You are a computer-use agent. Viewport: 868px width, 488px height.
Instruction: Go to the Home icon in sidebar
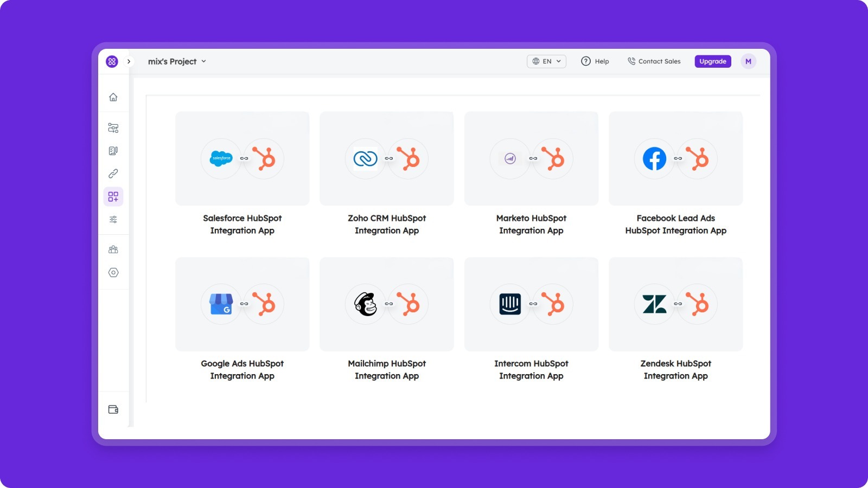(x=113, y=97)
